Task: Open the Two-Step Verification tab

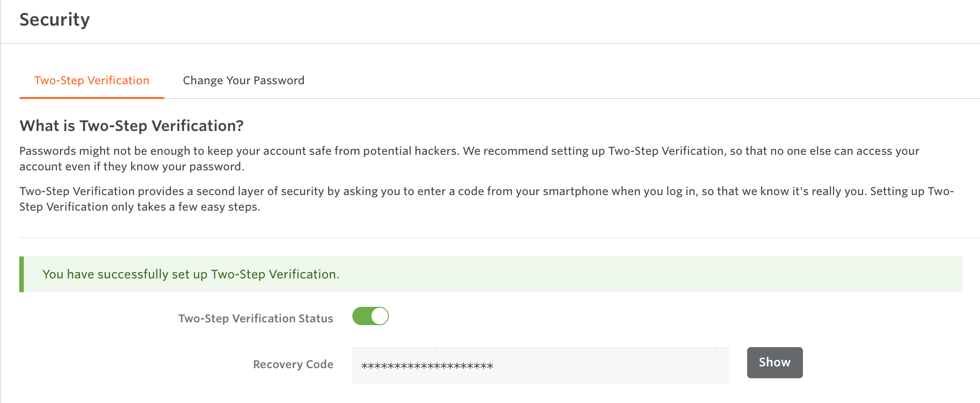Action: 91,80
